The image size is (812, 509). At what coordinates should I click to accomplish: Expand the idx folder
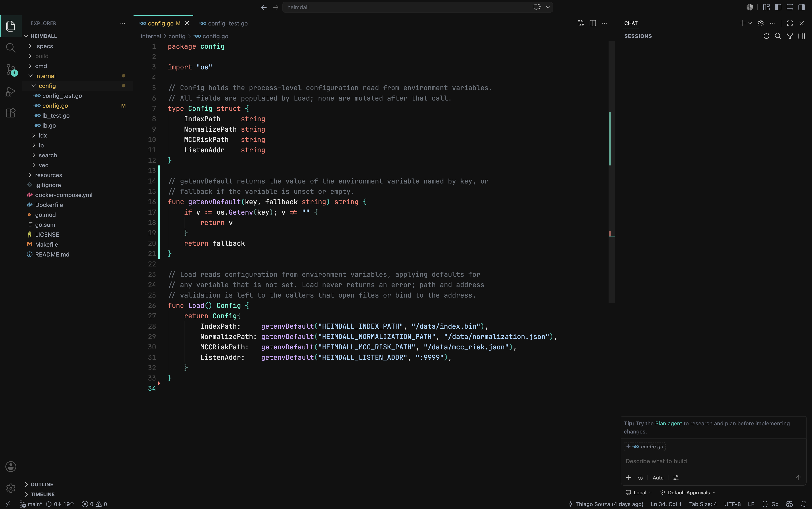coord(77,135)
